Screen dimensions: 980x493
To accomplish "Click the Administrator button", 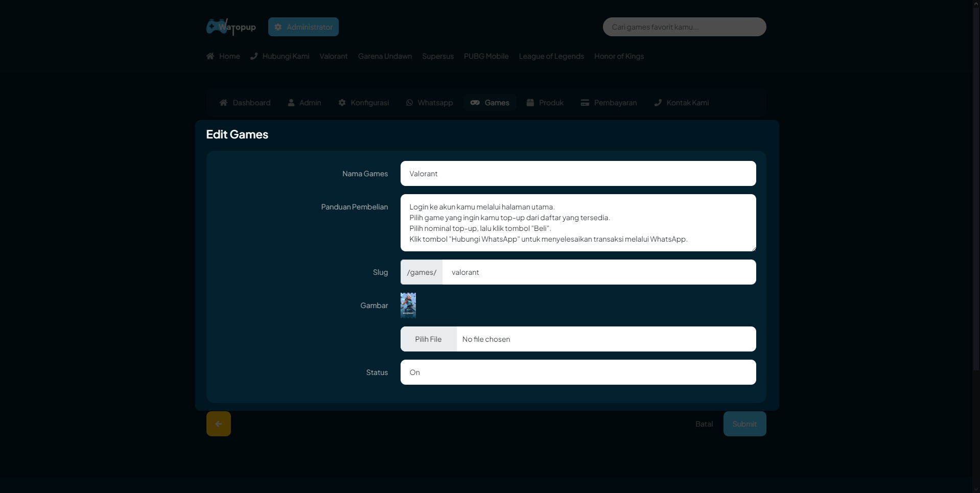I will pos(304,27).
